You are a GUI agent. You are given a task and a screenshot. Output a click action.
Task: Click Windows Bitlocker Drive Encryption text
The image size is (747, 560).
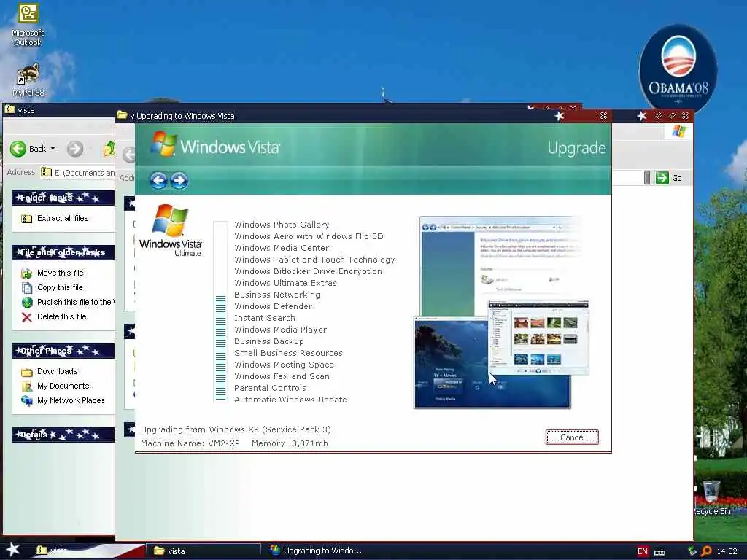pyautogui.click(x=308, y=271)
